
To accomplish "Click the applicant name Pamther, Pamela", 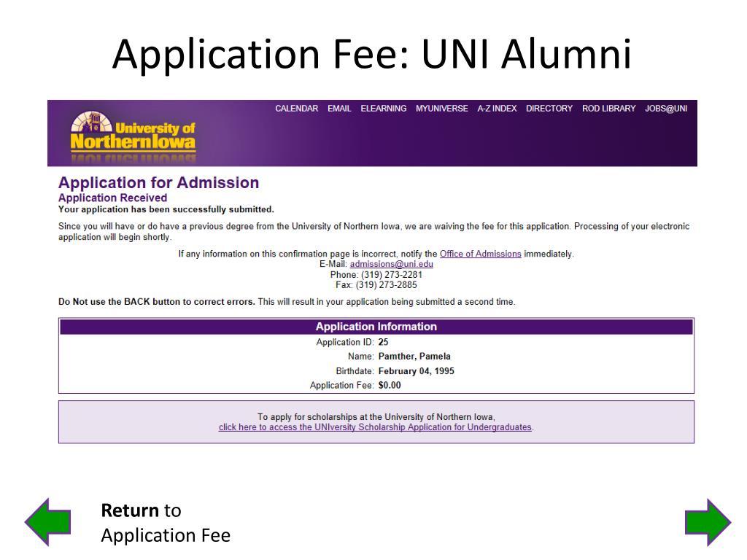I will (414, 356).
